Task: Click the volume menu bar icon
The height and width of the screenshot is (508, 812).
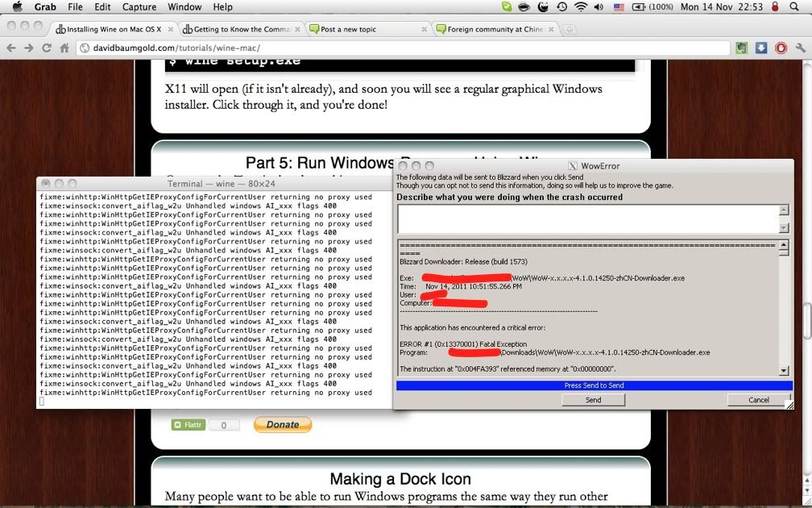Action: tap(599, 6)
